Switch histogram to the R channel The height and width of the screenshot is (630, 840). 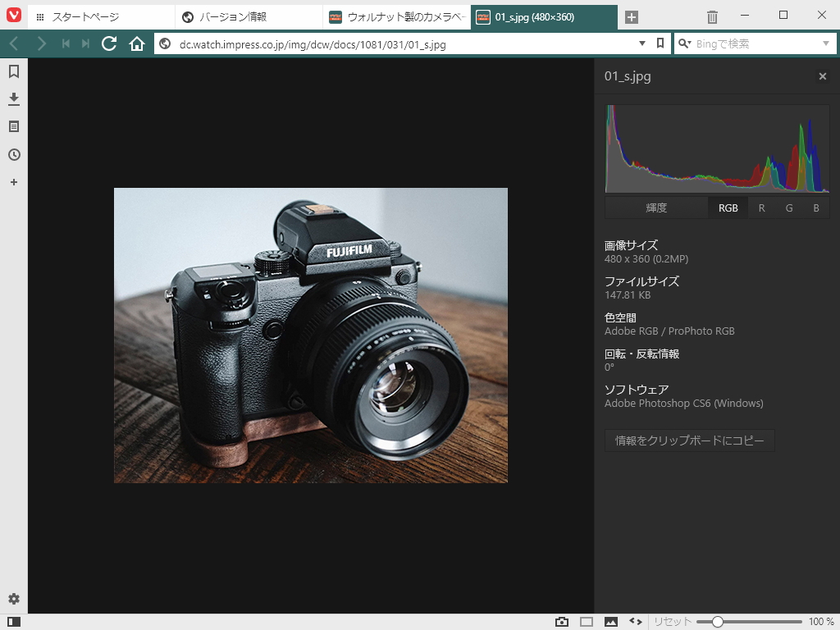761,208
